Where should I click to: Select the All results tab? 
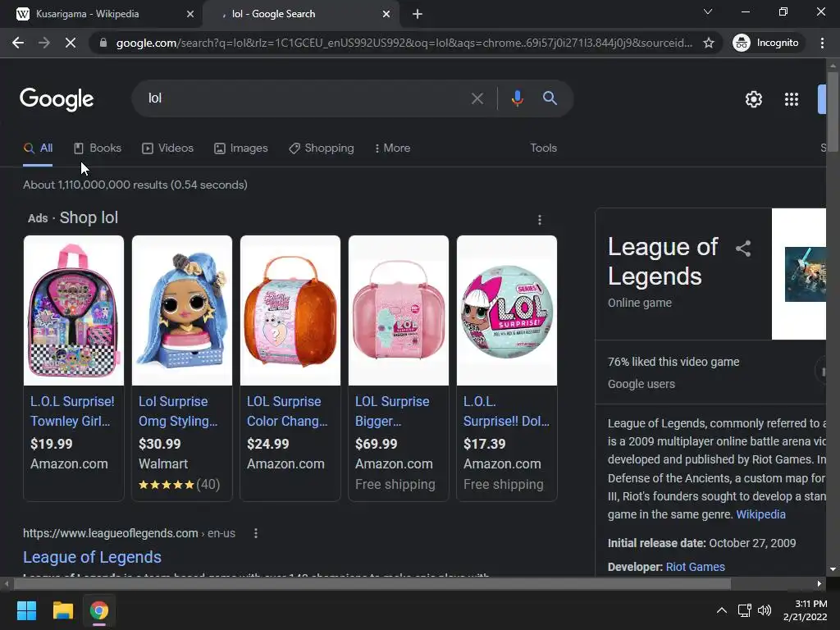click(38, 148)
